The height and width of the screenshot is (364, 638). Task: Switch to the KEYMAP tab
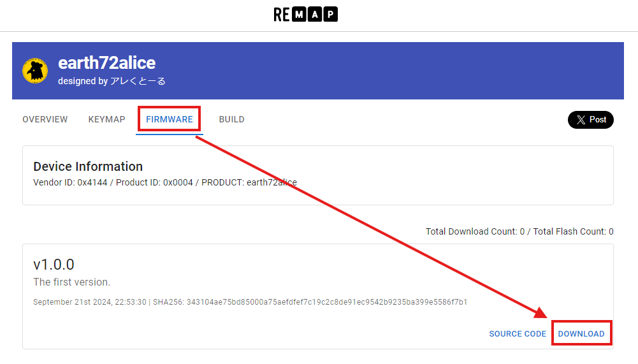[106, 119]
